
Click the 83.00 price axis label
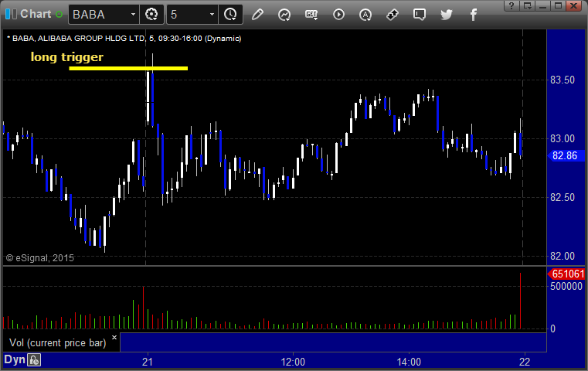pyautogui.click(x=563, y=139)
